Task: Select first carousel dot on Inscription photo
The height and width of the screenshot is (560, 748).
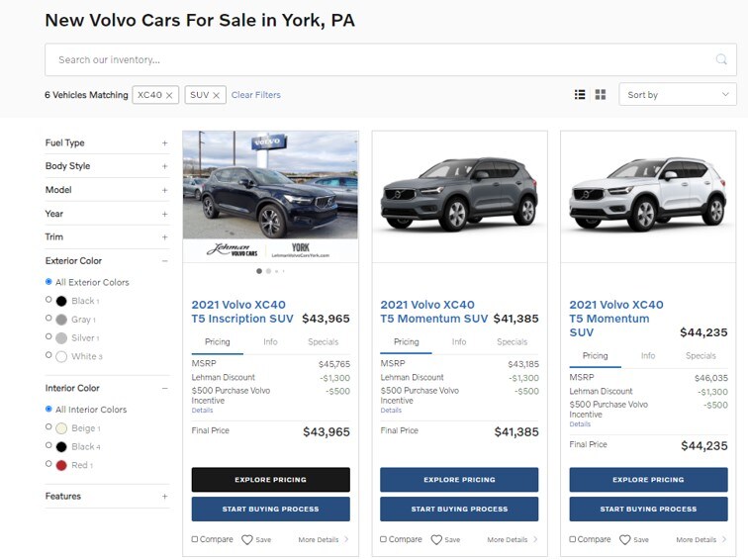Action: (259, 271)
